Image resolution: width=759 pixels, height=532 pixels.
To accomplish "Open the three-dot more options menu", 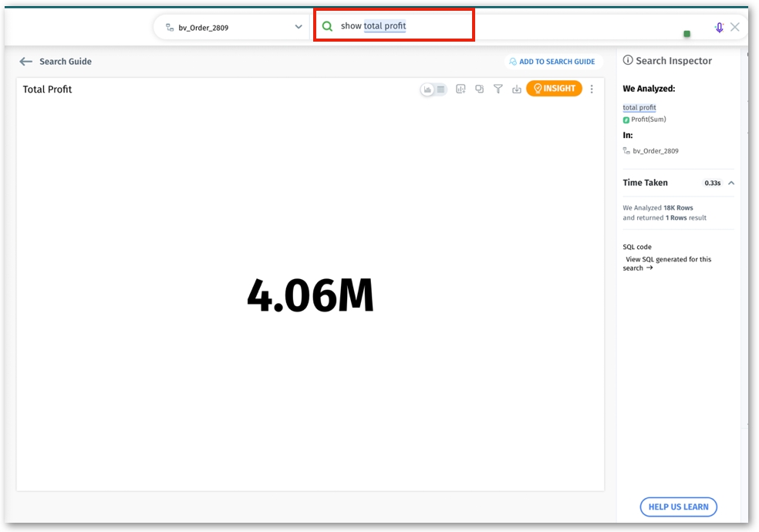I will click(x=592, y=89).
